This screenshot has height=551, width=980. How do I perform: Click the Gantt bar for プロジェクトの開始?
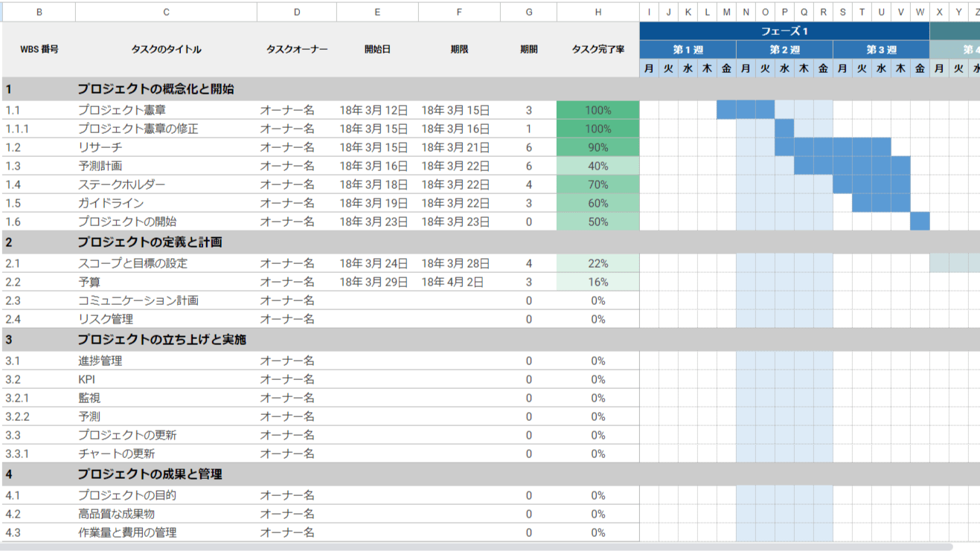(920, 222)
